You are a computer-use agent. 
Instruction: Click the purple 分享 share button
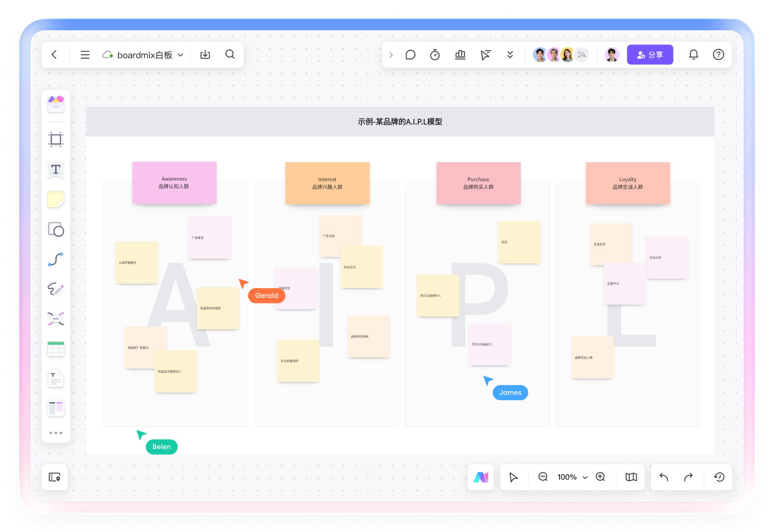649,55
